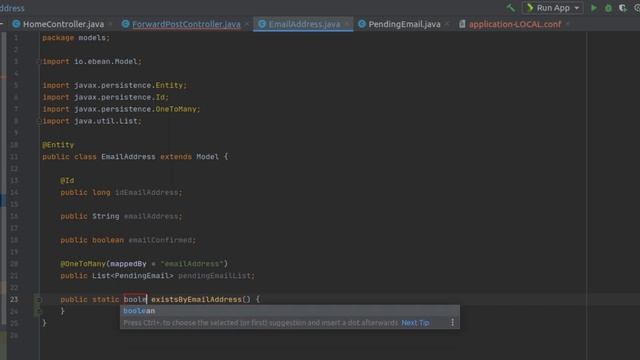Click the existsByEmailAddress method name

[x=196, y=300]
